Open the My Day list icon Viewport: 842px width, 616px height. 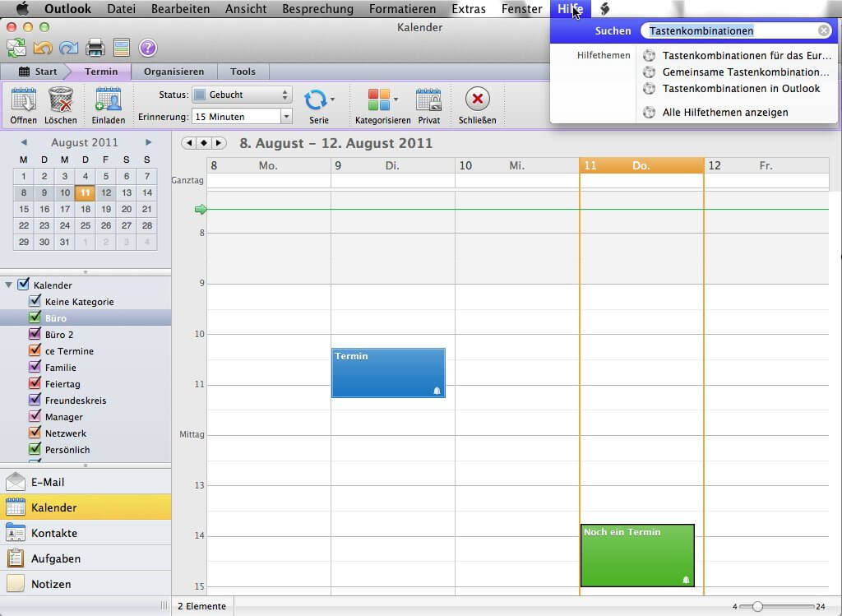click(x=122, y=48)
